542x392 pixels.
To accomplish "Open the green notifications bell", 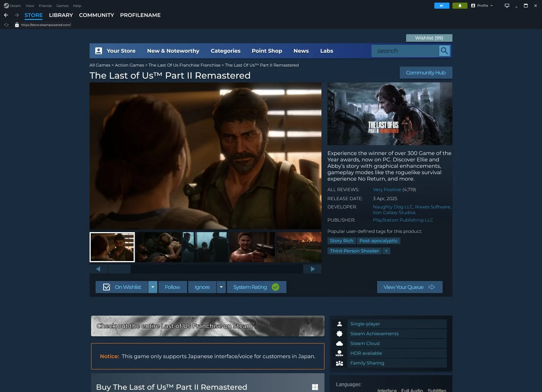I will (x=460, y=6).
